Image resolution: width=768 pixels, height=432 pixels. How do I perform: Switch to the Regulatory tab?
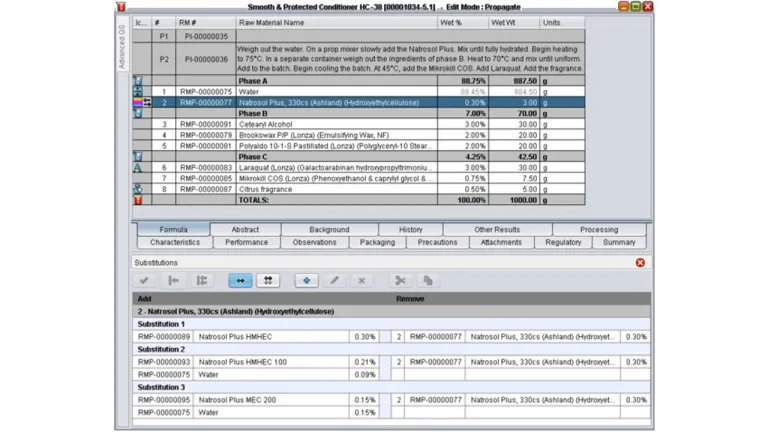point(563,242)
